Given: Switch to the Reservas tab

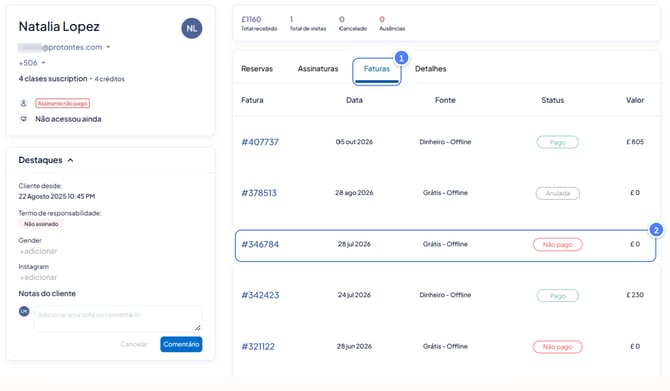Looking at the screenshot, I should pos(257,69).
